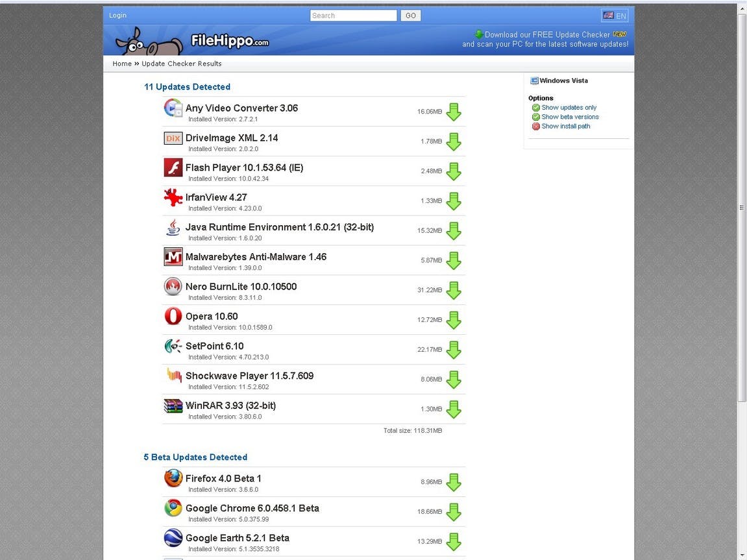Click the Flash Player red icon

tap(173, 167)
